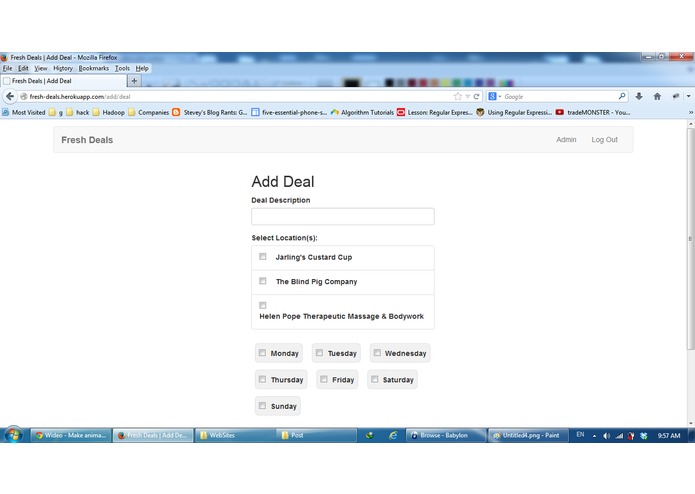Image resolution: width=695 pixels, height=494 pixels.
Task: Show hidden system tray icons arrow
Action: point(594,436)
